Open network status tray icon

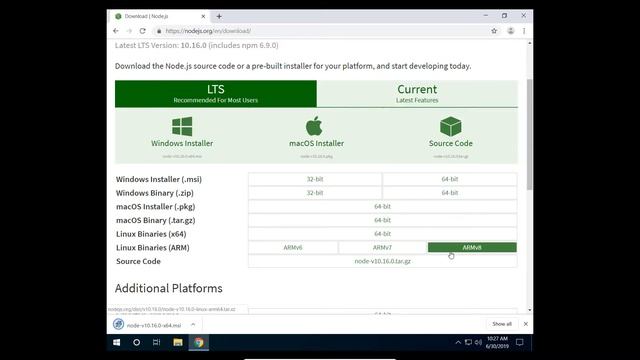[x=468, y=342]
